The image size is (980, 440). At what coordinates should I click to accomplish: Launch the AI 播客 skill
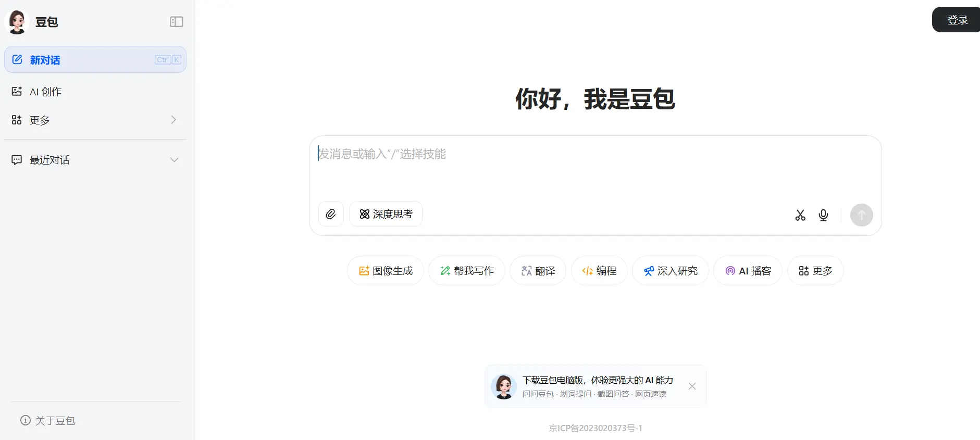748,271
